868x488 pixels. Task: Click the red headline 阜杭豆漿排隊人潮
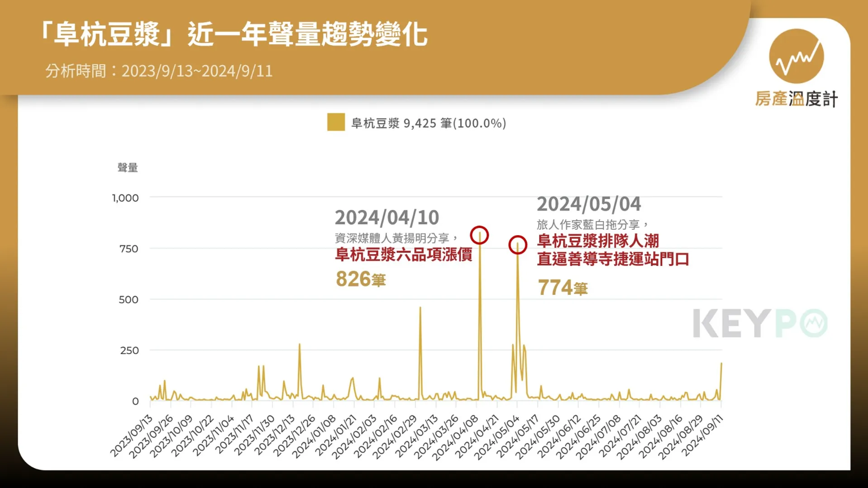click(x=598, y=241)
